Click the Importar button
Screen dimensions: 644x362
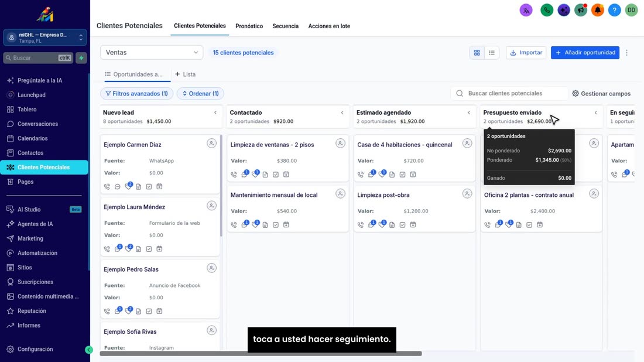point(526,53)
